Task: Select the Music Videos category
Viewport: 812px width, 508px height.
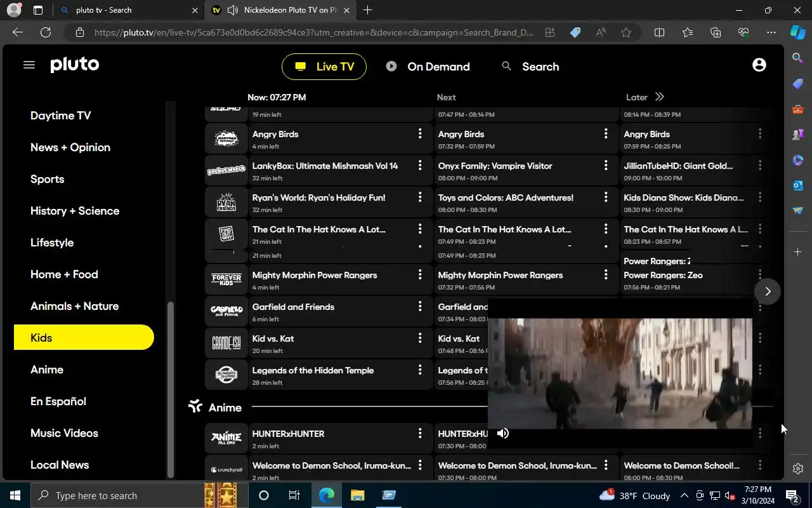Action: pyautogui.click(x=64, y=433)
